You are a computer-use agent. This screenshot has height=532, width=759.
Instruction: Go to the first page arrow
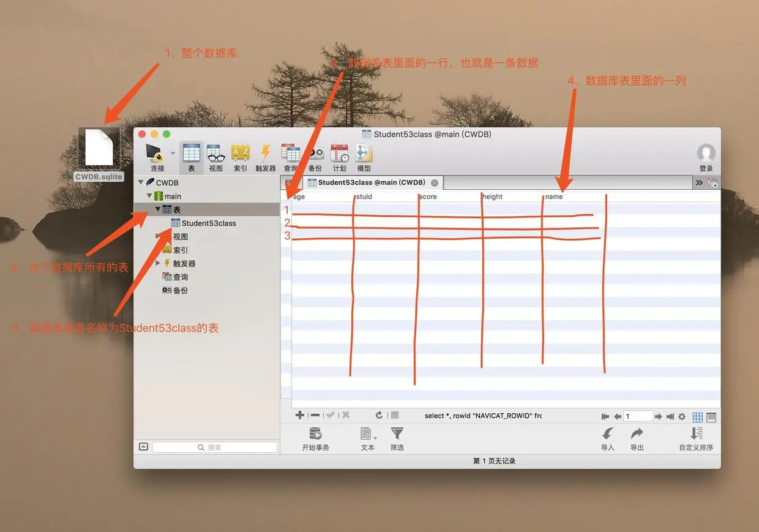[605, 416]
